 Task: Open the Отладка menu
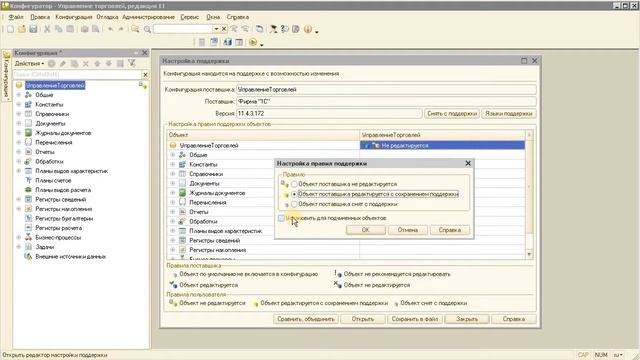pyautogui.click(x=107, y=17)
